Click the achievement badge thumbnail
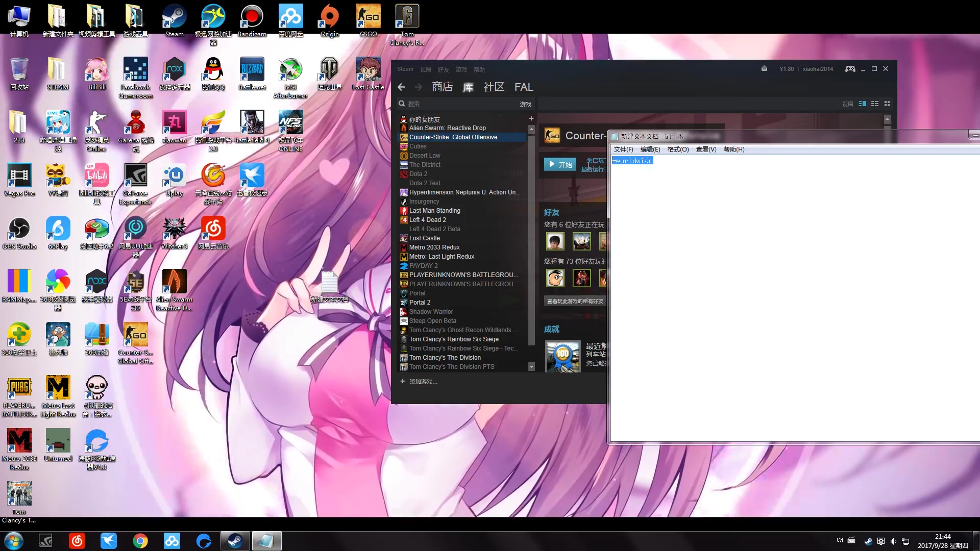This screenshot has width=980, height=551. coord(562,356)
